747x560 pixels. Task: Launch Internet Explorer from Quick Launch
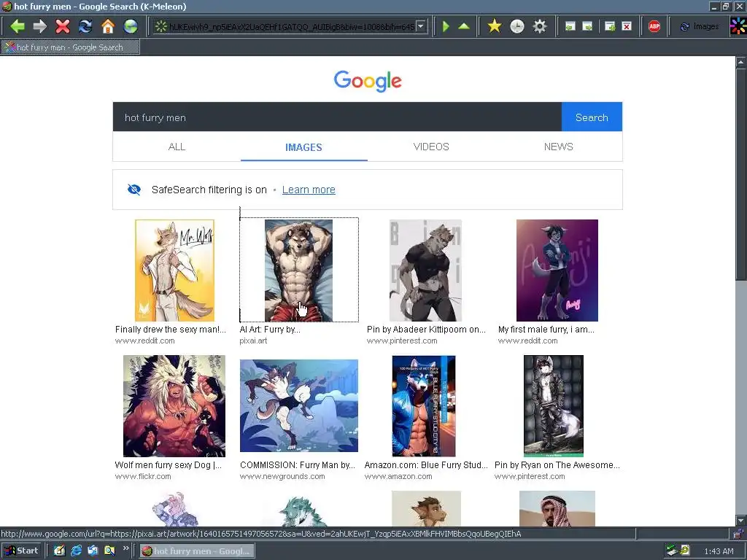76,551
